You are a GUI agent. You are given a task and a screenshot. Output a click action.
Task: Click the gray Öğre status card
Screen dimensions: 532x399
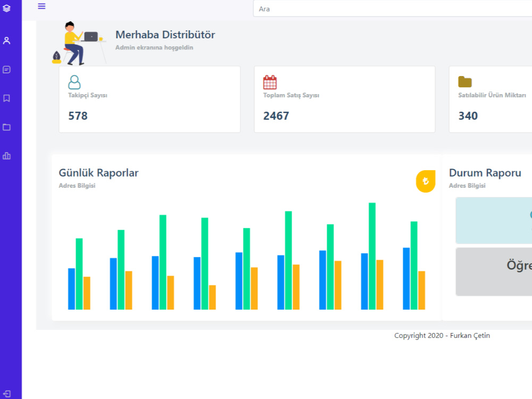pyautogui.click(x=494, y=272)
